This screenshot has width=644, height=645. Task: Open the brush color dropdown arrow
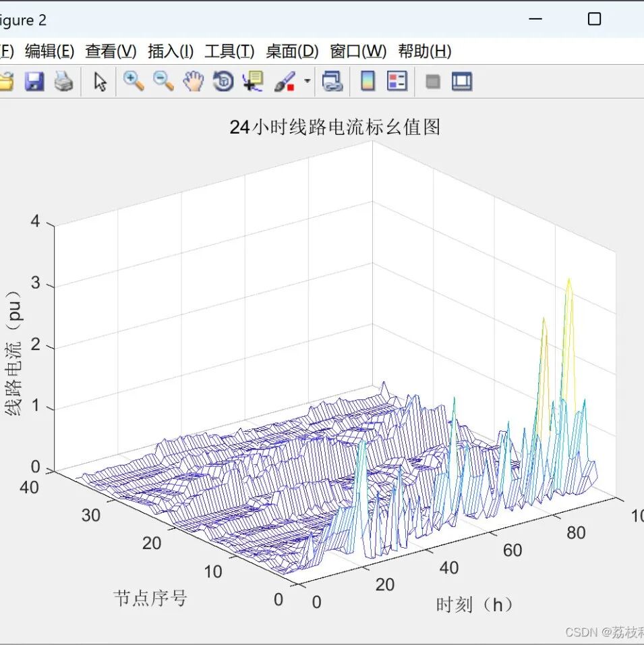click(308, 81)
